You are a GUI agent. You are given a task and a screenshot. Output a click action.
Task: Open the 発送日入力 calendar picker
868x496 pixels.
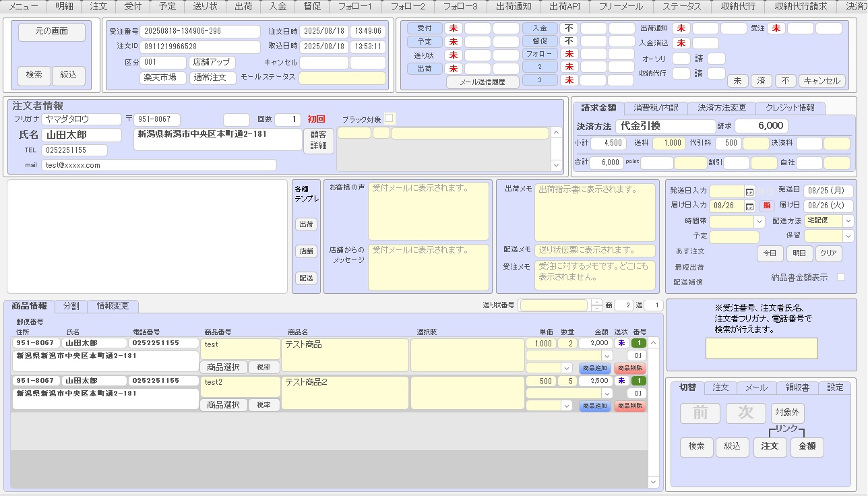[x=750, y=191]
